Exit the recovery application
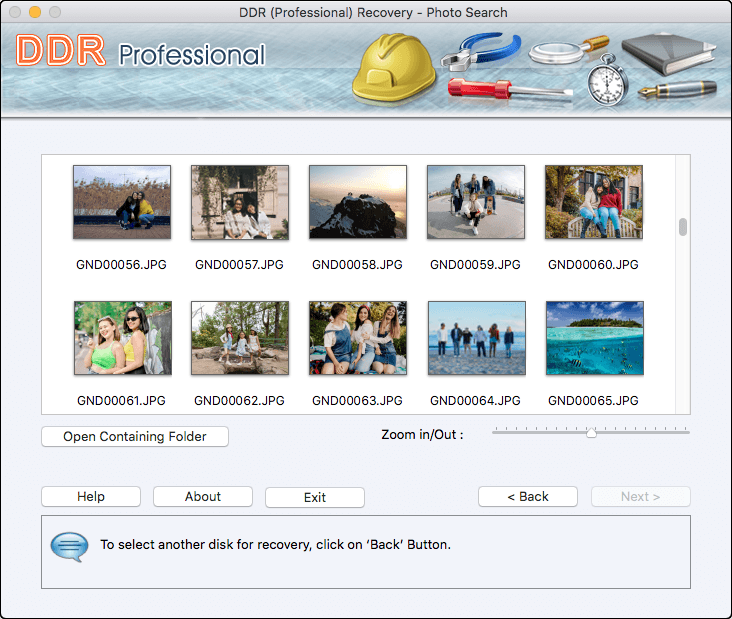 (x=315, y=498)
